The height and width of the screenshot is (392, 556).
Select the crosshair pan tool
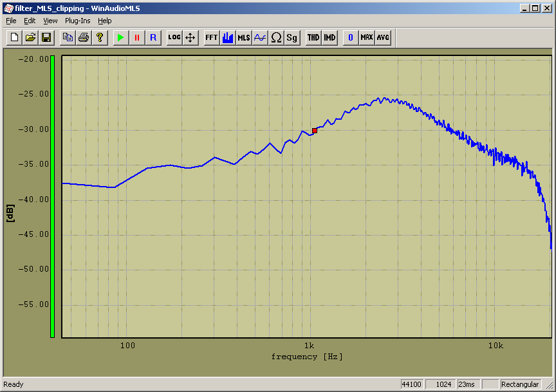coord(190,37)
